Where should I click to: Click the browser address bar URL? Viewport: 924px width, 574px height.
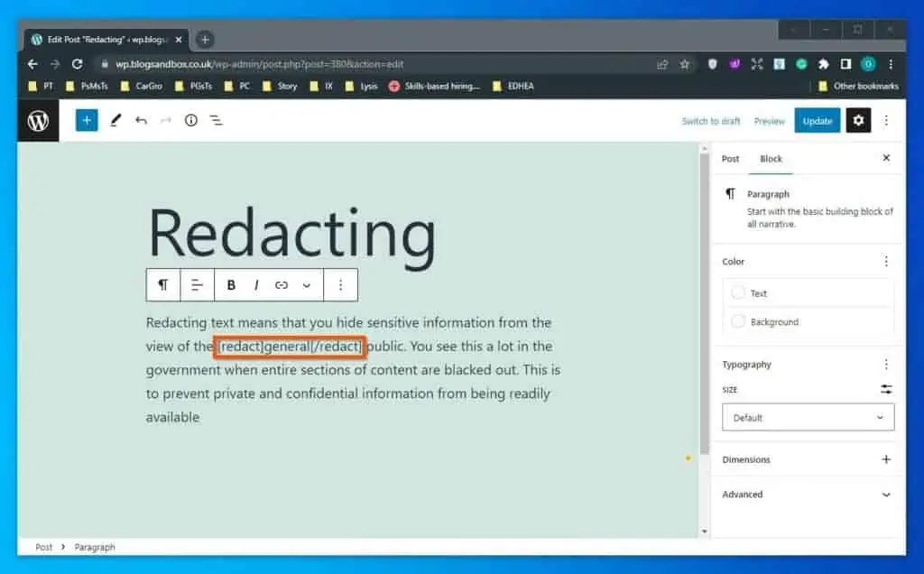pyautogui.click(x=259, y=64)
